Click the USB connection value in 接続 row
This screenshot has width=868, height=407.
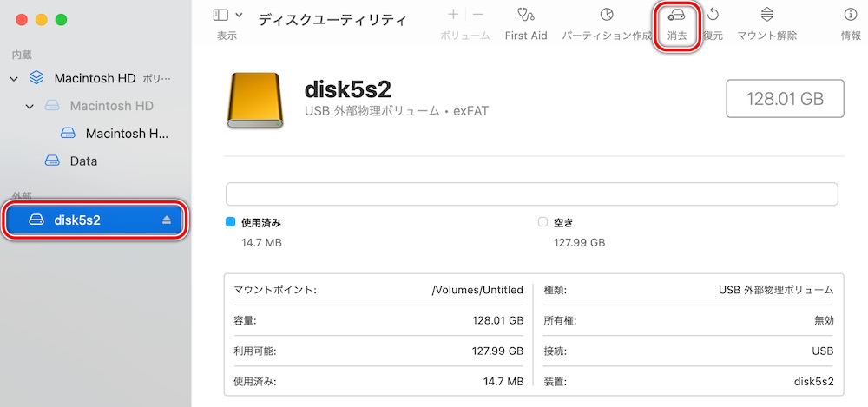[823, 351]
